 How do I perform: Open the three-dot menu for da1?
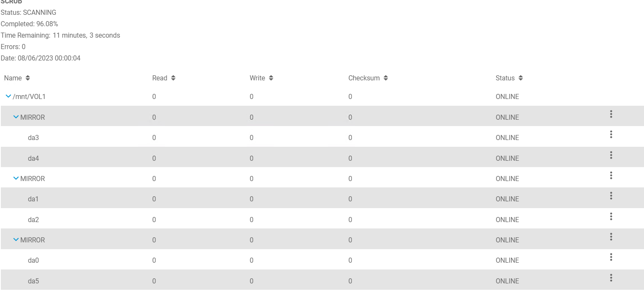click(x=611, y=196)
